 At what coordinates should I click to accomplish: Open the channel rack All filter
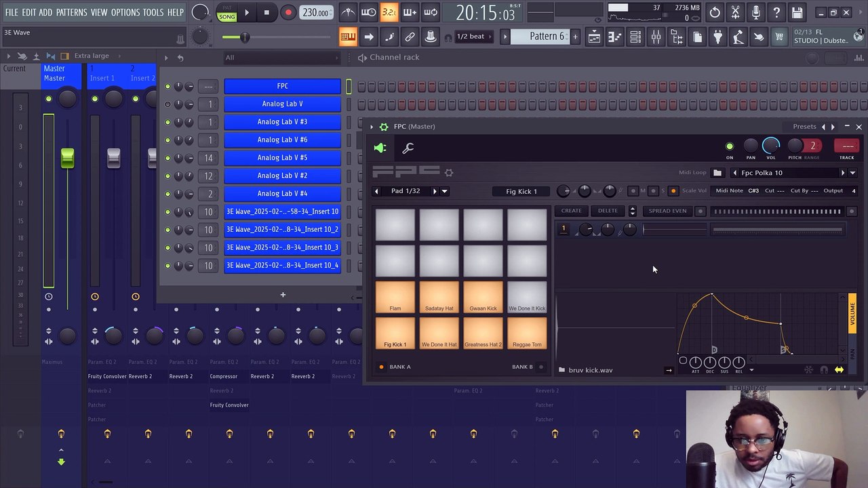pyautogui.click(x=281, y=58)
